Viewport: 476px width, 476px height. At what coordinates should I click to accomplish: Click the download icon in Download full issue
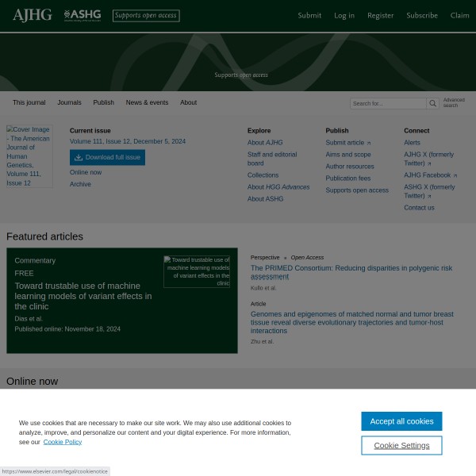79,157
